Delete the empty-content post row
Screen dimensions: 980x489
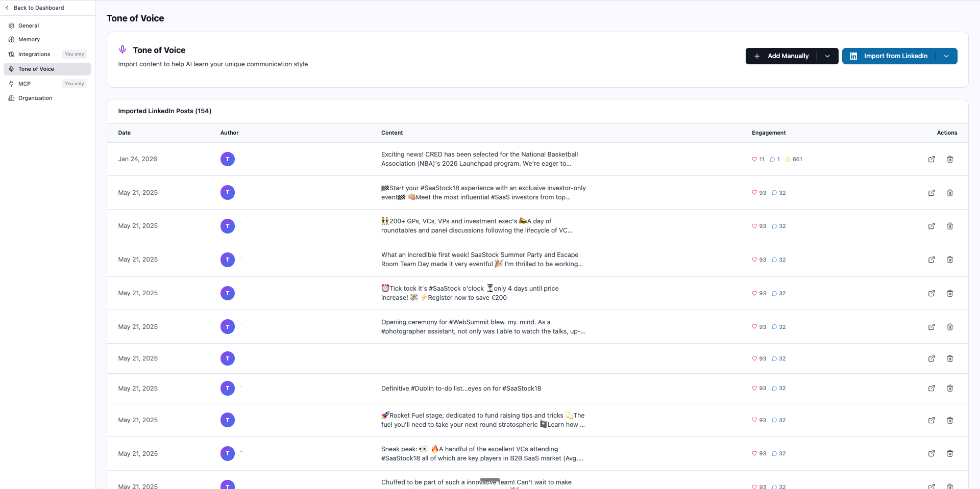tap(950, 358)
